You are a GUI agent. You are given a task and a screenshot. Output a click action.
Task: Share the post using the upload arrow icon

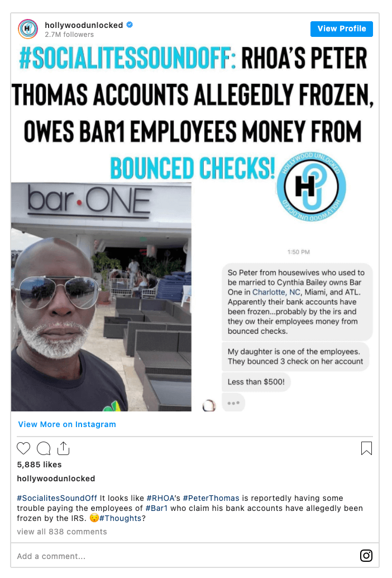coord(63,448)
